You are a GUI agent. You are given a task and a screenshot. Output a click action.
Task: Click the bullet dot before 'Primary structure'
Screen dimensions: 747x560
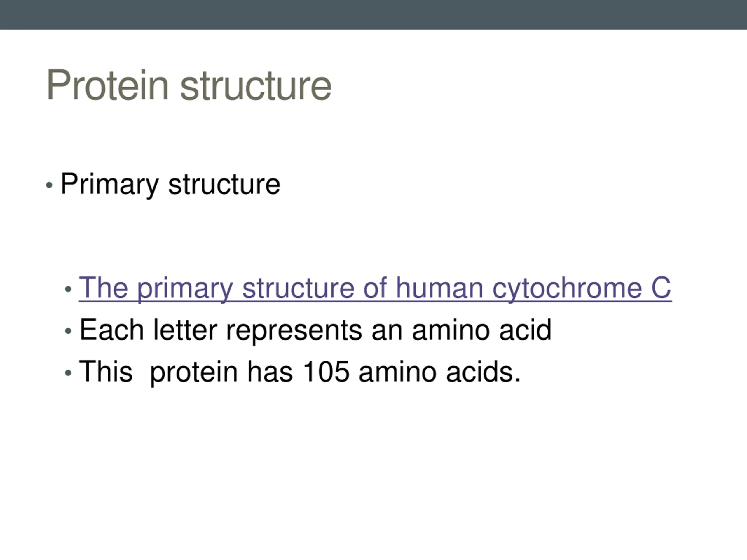point(49,185)
